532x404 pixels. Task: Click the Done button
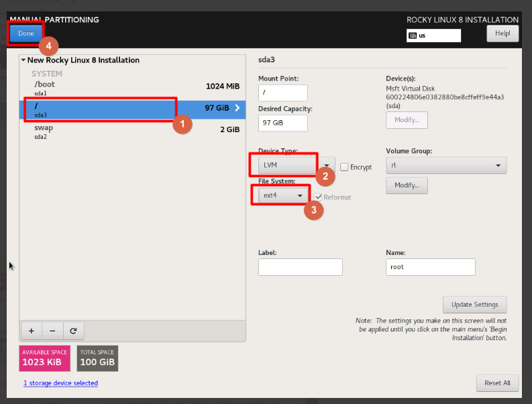(25, 34)
